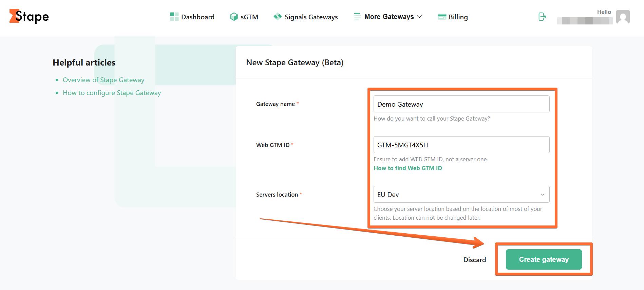Click the Dashboard grid icon
Image resolution: width=644 pixels, height=290 pixels.
pos(174,17)
